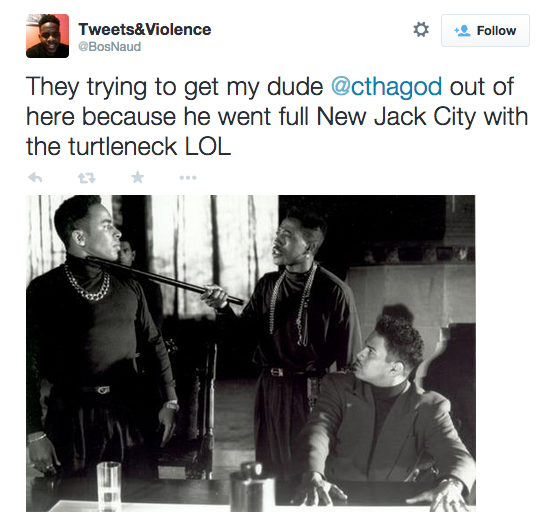
Task: Click the 'New Jack City' text
Action: 396,116
